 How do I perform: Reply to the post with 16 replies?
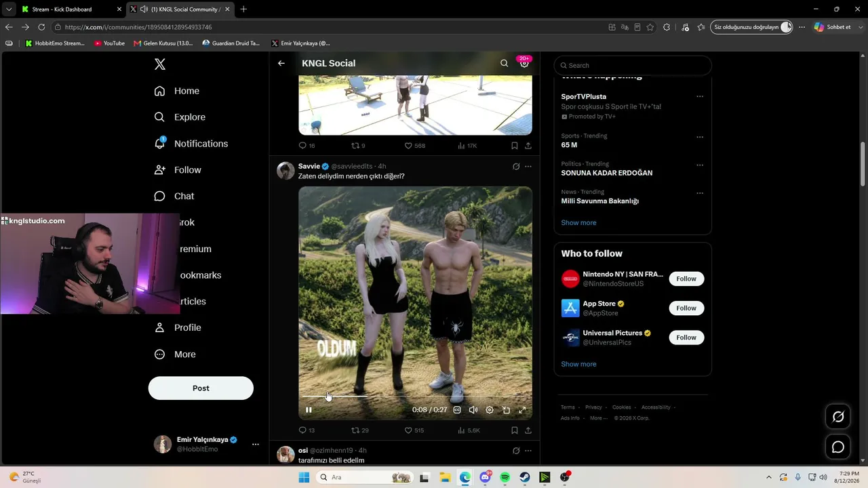coord(307,146)
